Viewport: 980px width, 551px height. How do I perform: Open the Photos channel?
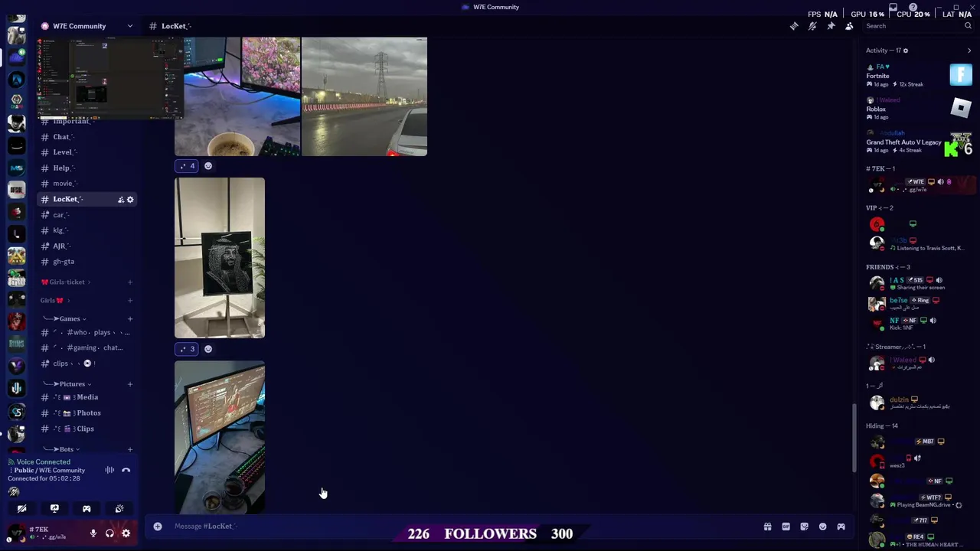coord(87,413)
